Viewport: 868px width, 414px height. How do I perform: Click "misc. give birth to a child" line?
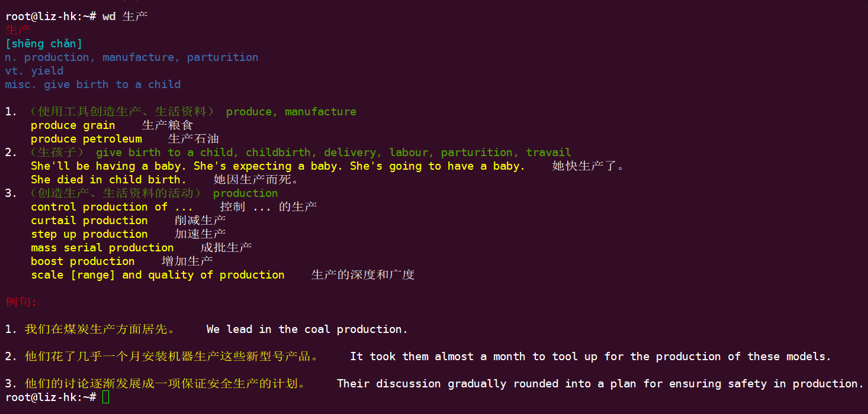(x=92, y=85)
